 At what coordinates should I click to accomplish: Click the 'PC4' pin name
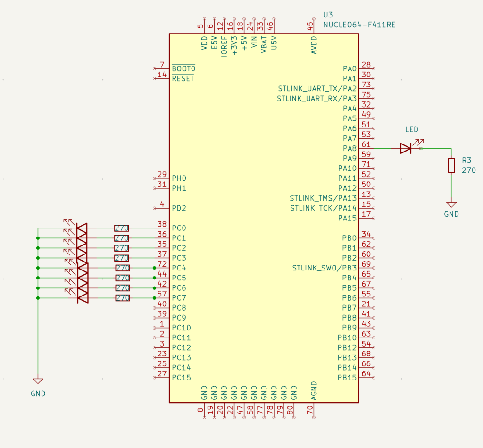click(179, 268)
